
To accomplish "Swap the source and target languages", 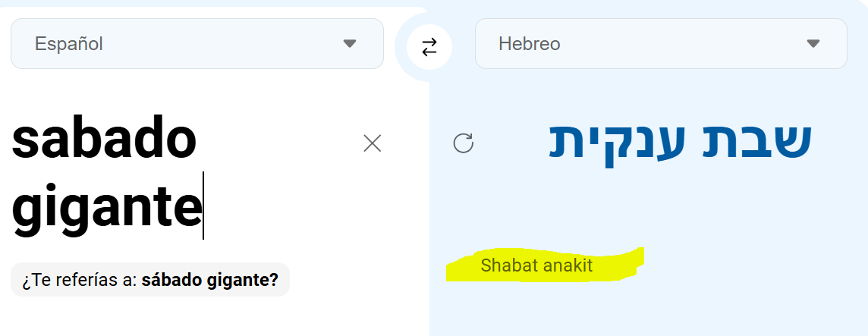I will [x=429, y=47].
